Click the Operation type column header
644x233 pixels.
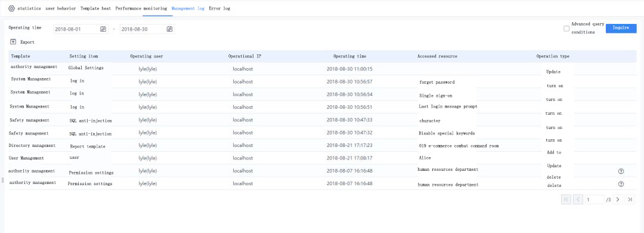point(553,56)
